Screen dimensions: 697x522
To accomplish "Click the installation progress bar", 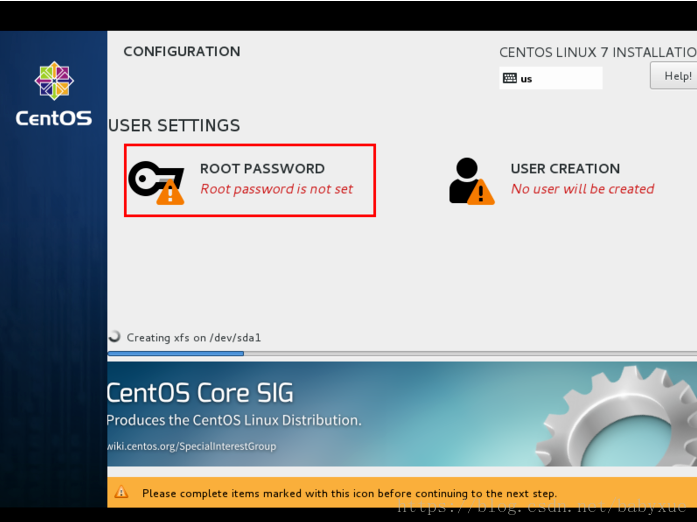I will point(402,353).
